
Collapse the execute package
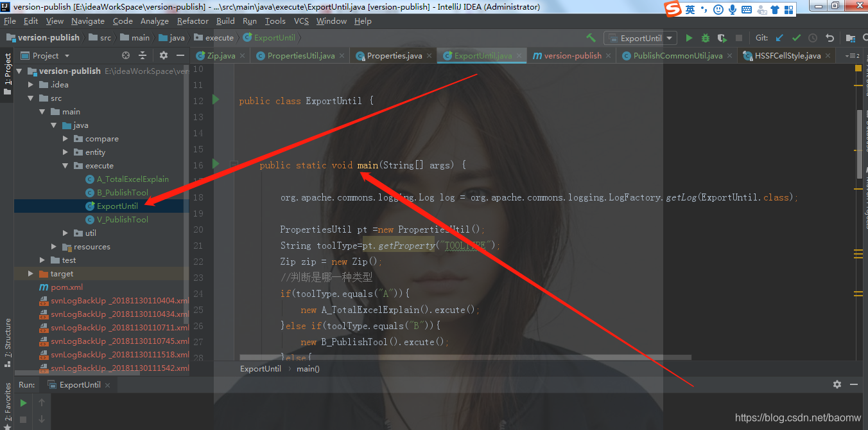click(x=65, y=165)
